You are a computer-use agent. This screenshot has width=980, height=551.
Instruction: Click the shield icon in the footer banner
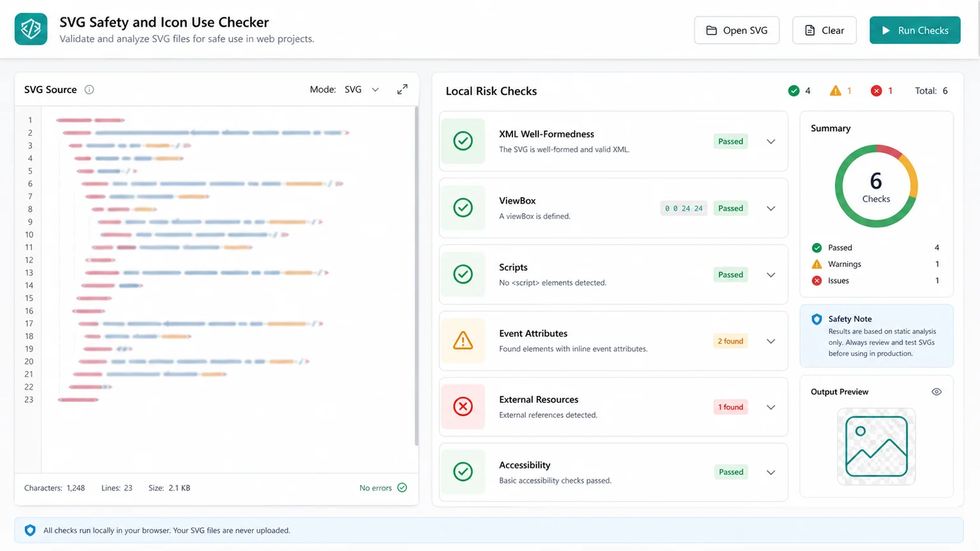click(30, 531)
